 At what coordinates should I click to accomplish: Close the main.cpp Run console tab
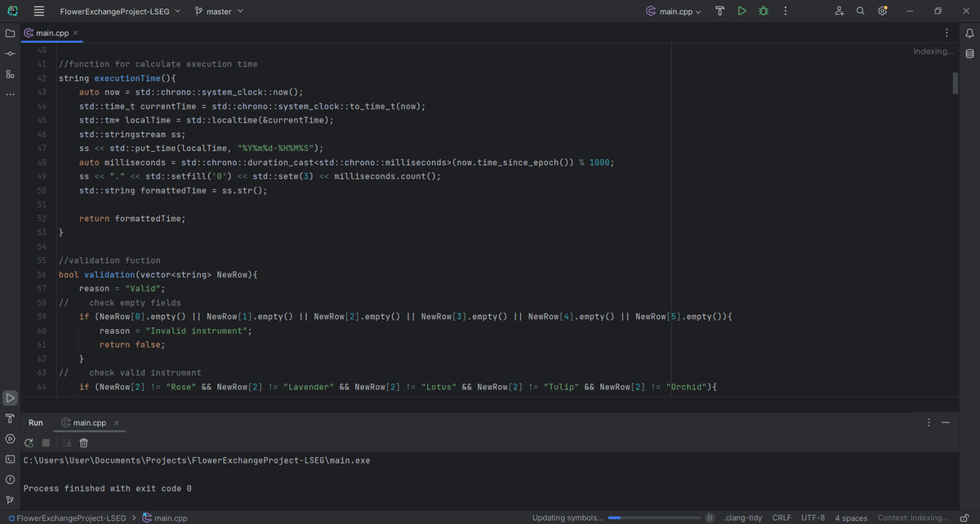pyautogui.click(x=115, y=423)
